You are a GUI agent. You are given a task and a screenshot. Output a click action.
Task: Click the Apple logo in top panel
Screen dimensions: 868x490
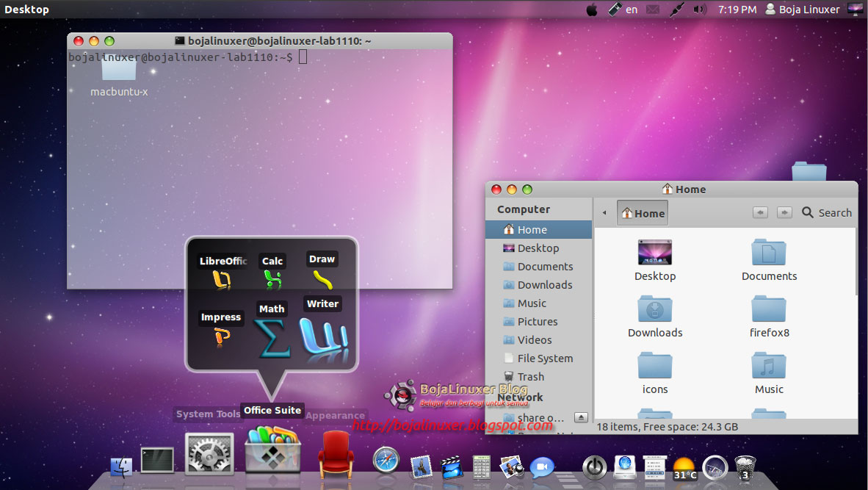click(592, 10)
